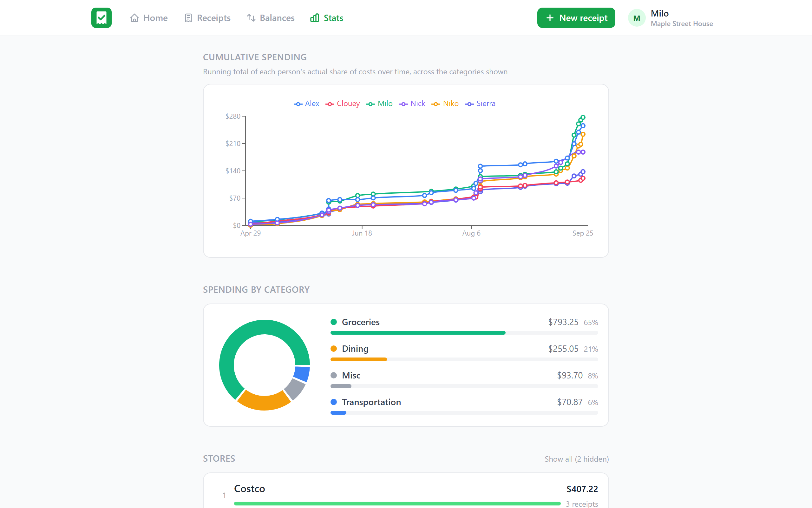
Task: Click the Stats bar chart icon
Action: pyautogui.click(x=315, y=18)
